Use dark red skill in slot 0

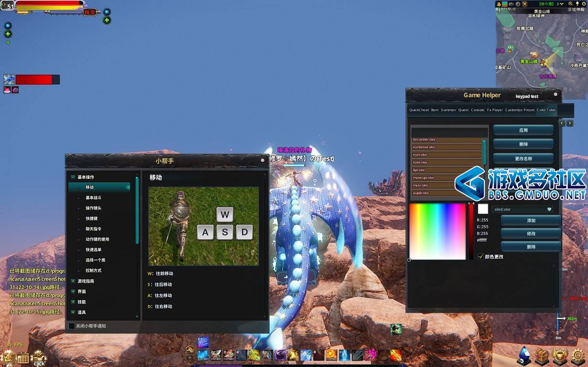(x=319, y=355)
